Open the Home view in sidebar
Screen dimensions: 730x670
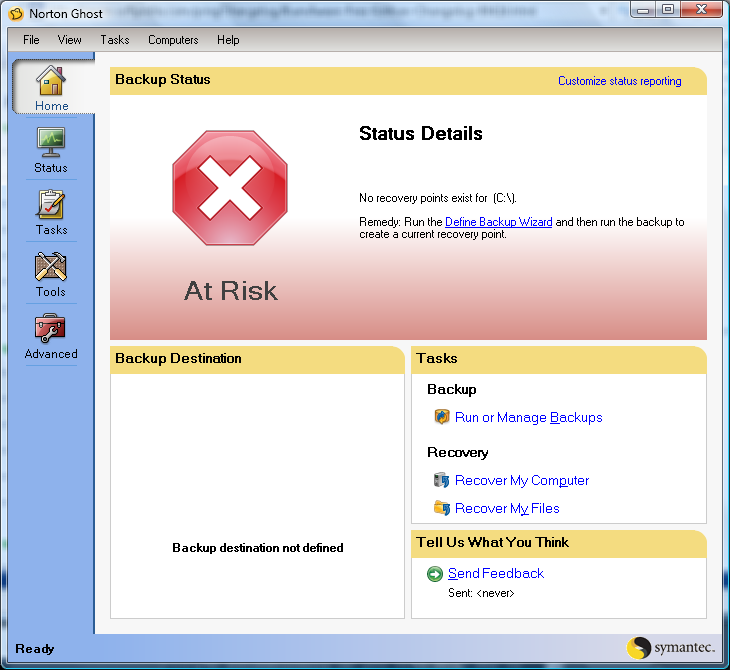tap(52, 87)
